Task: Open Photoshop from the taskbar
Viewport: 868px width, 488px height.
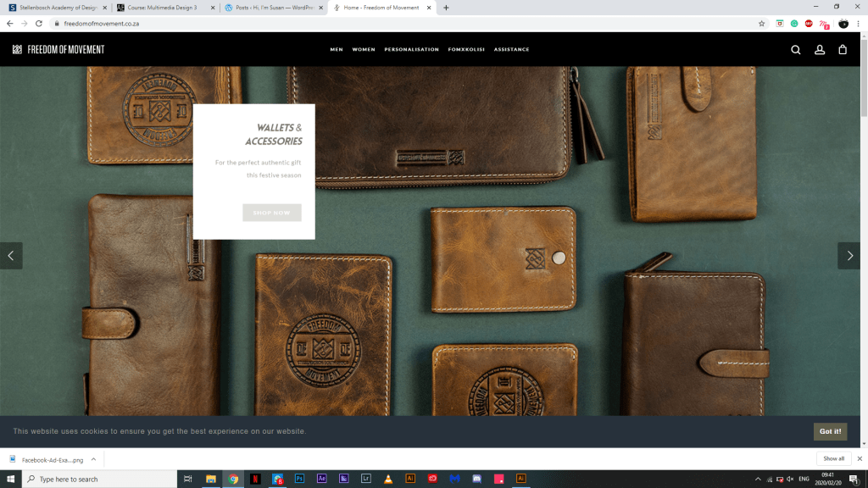Action: [x=300, y=479]
